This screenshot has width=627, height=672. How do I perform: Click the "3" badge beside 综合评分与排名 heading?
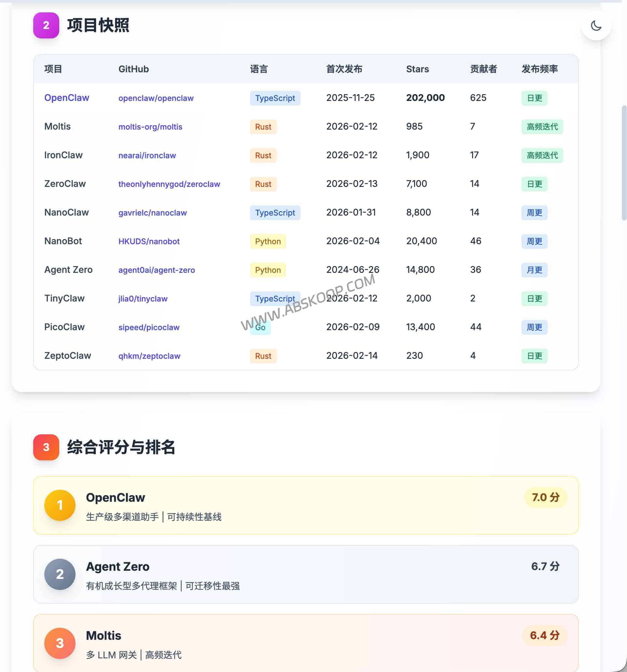pos(46,447)
